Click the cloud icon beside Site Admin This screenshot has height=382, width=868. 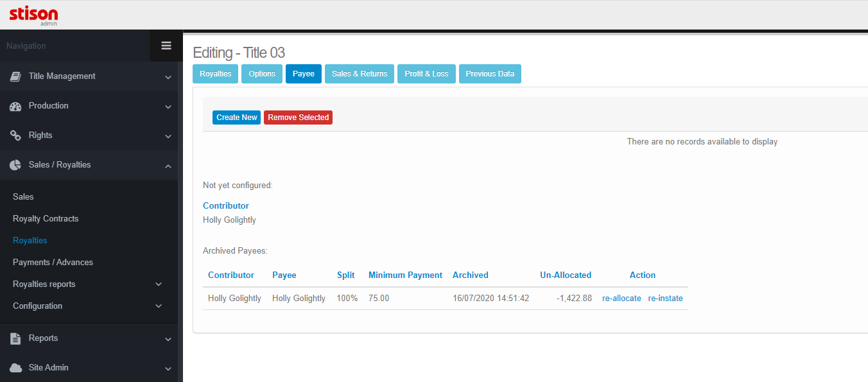coord(15,368)
